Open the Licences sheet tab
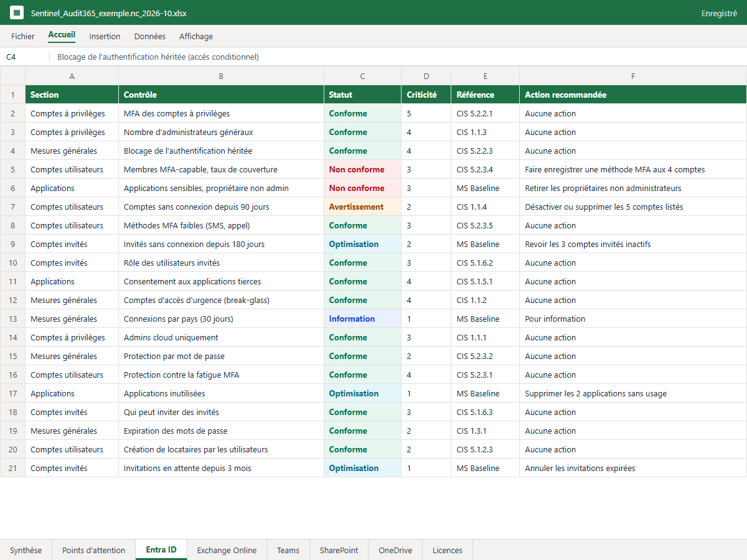The height and width of the screenshot is (560, 747). (x=448, y=550)
